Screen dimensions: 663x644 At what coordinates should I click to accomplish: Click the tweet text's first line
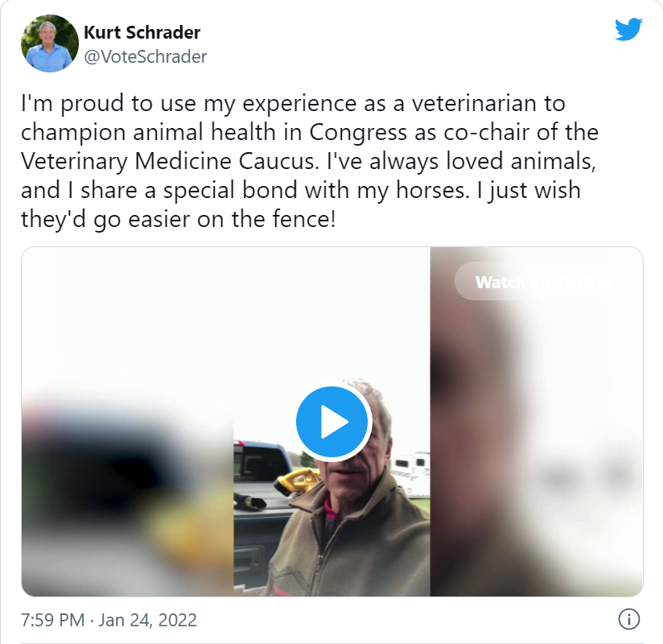(293, 104)
